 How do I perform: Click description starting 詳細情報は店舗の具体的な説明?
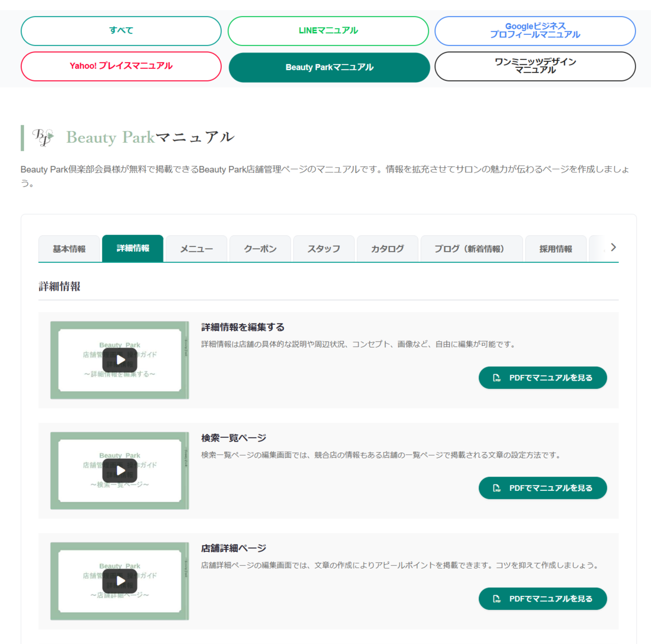point(359,344)
